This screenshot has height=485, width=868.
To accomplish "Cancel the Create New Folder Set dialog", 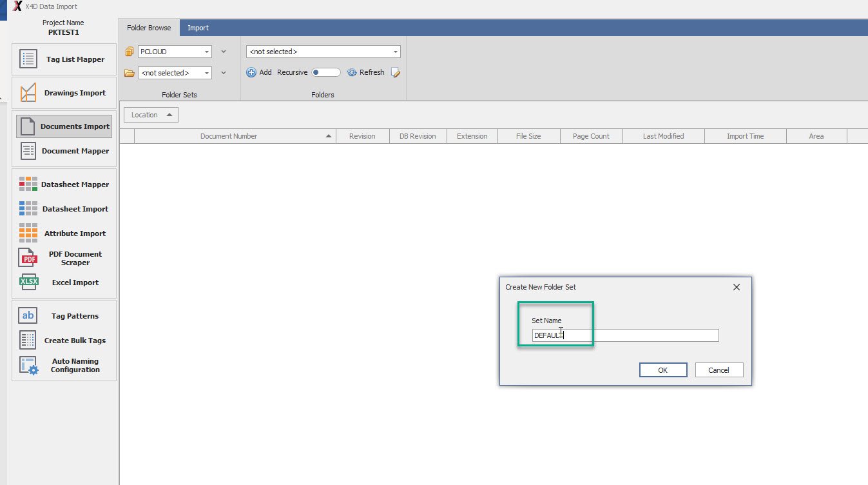I will (719, 370).
